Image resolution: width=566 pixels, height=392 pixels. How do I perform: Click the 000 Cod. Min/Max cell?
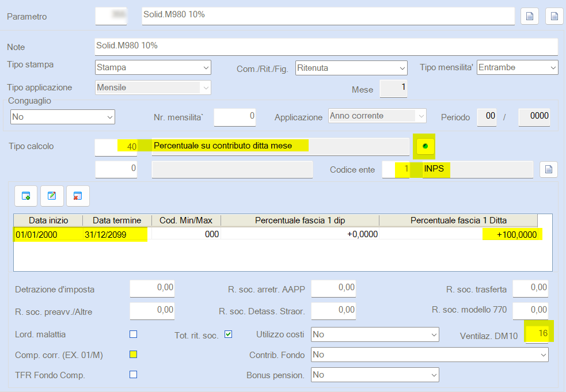[186, 235]
